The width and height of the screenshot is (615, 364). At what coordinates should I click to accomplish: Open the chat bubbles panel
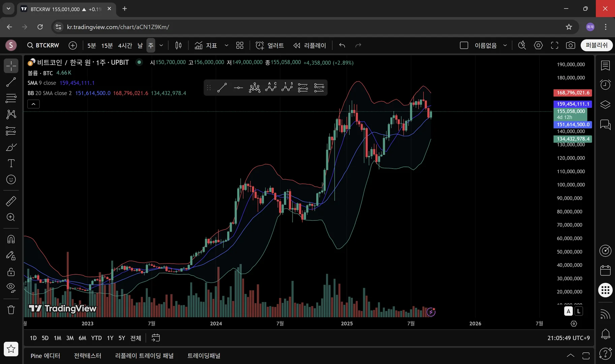pos(606,125)
